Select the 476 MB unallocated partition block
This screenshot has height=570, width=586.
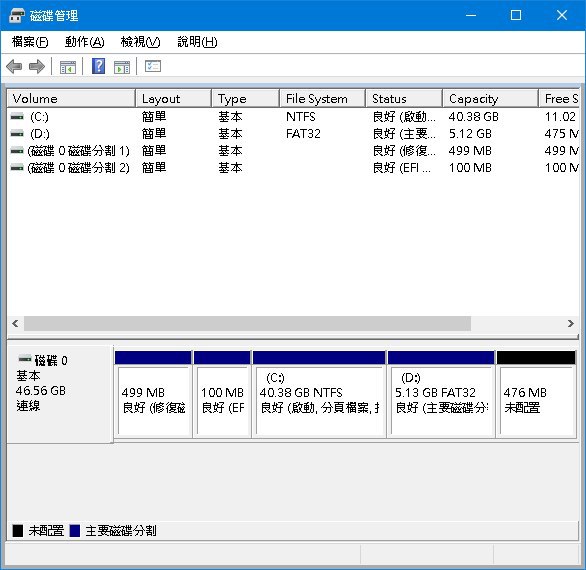tap(536, 394)
